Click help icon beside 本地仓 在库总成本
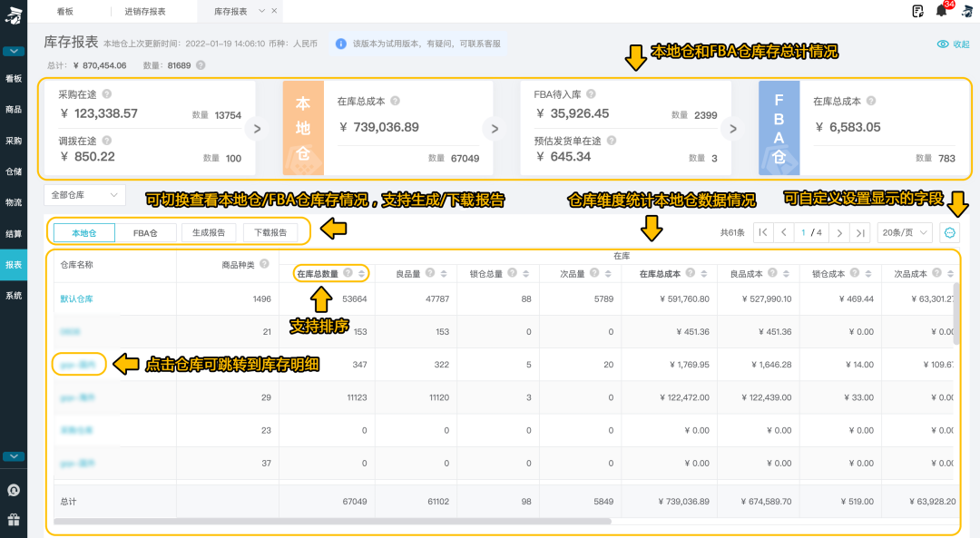This screenshot has width=980, height=538. (395, 101)
